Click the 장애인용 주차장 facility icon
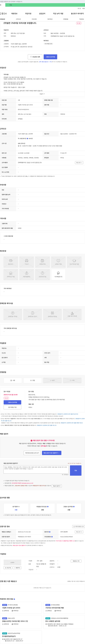The height and width of the screenshot is (644, 85). pos(13,314)
